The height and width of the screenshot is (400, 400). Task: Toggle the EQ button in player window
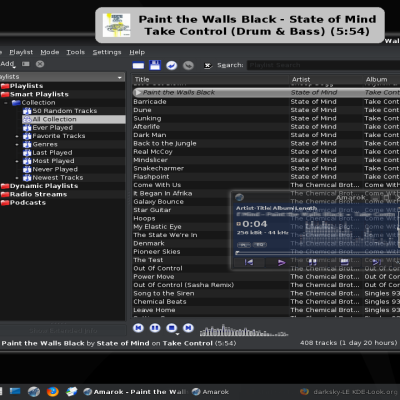pyautogui.click(x=260, y=245)
